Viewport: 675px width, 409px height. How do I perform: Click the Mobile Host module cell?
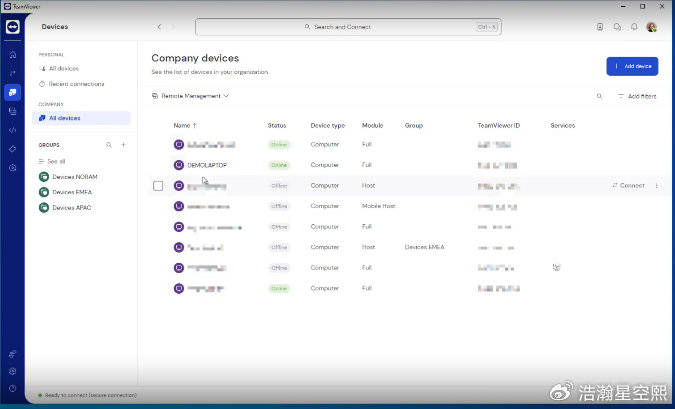click(378, 206)
